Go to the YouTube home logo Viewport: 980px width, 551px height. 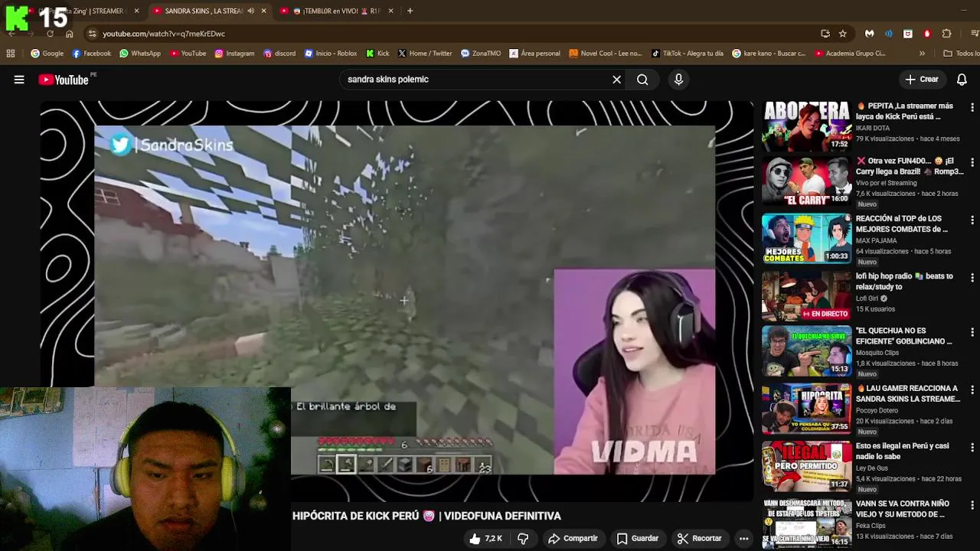tap(63, 80)
